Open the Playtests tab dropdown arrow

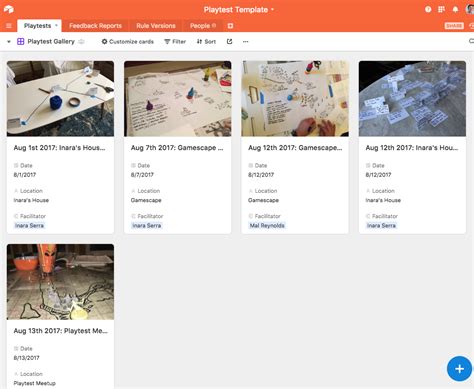pyautogui.click(x=56, y=25)
